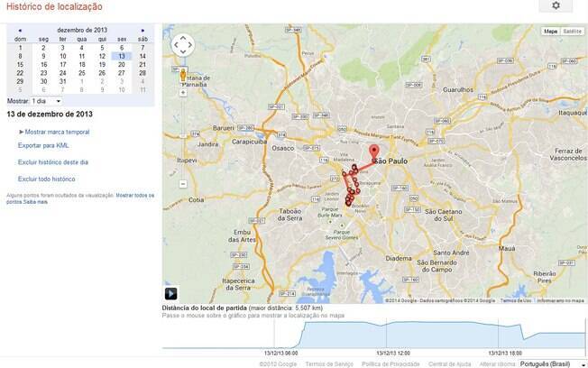
Task: Click the Cotia label on the map
Action: point(196,200)
